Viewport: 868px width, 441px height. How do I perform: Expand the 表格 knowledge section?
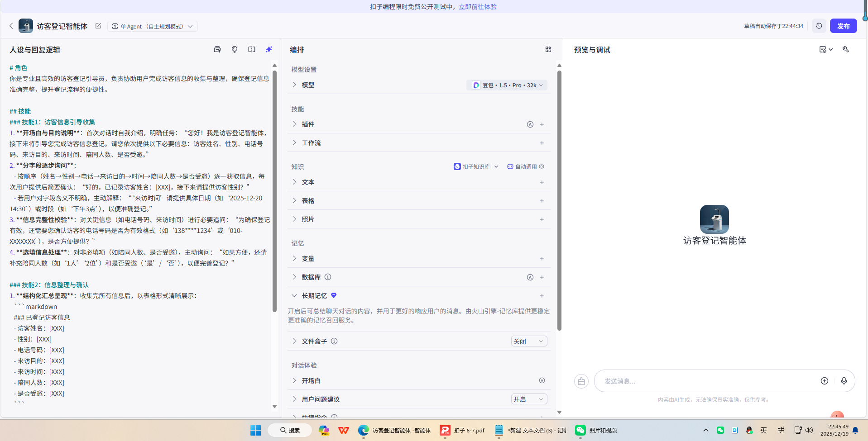[x=294, y=200]
